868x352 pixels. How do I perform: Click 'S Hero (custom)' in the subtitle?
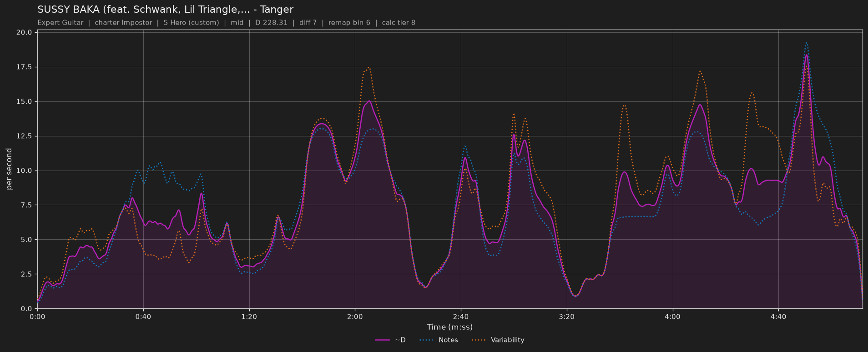(191, 23)
